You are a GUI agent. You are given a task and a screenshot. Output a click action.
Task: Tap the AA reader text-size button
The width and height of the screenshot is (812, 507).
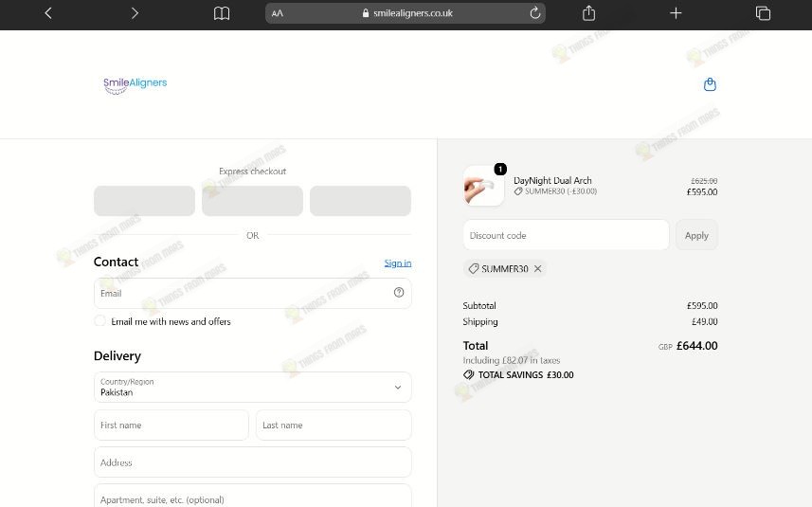[x=278, y=13]
